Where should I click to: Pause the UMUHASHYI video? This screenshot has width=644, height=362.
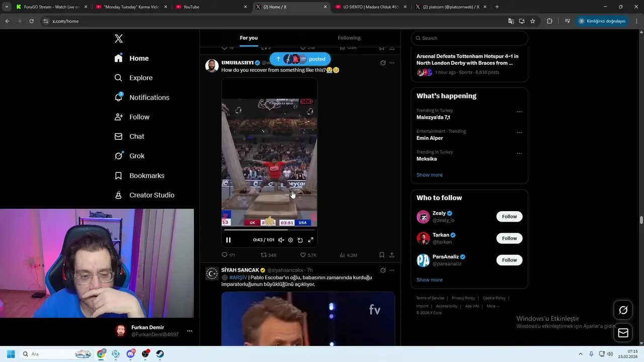228,240
